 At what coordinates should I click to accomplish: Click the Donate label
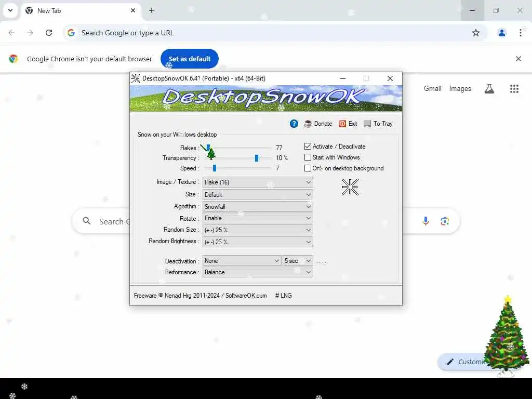pyautogui.click(x=323, y=124)
